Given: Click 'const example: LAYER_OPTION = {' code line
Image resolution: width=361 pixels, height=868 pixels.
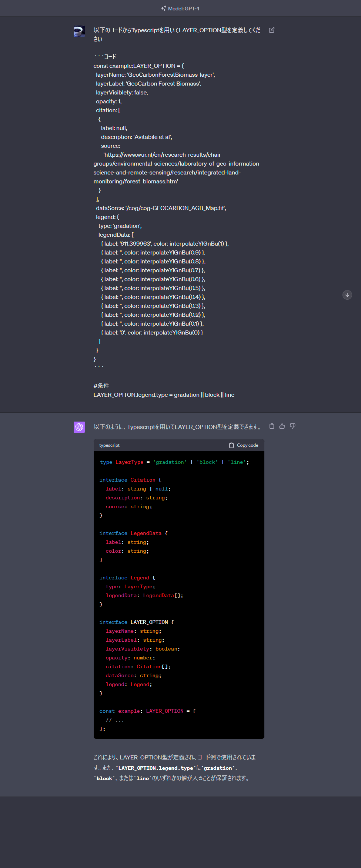Looking at the screenshot, I should tap(148, 711).
